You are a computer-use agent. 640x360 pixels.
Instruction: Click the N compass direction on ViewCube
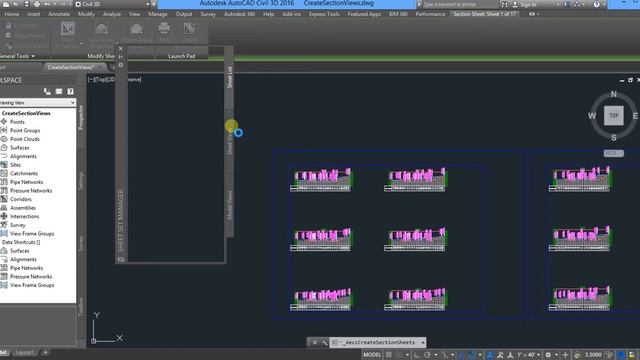(613, 94)
